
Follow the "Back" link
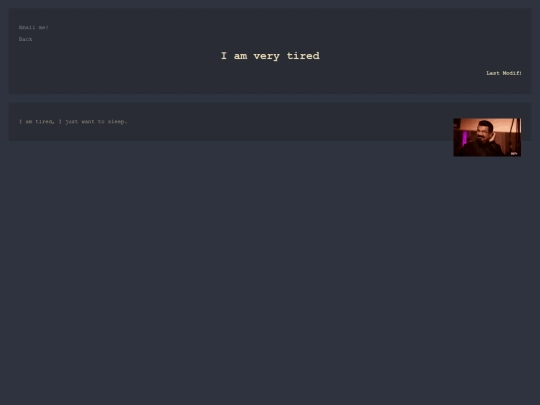(x=25, y=39)
